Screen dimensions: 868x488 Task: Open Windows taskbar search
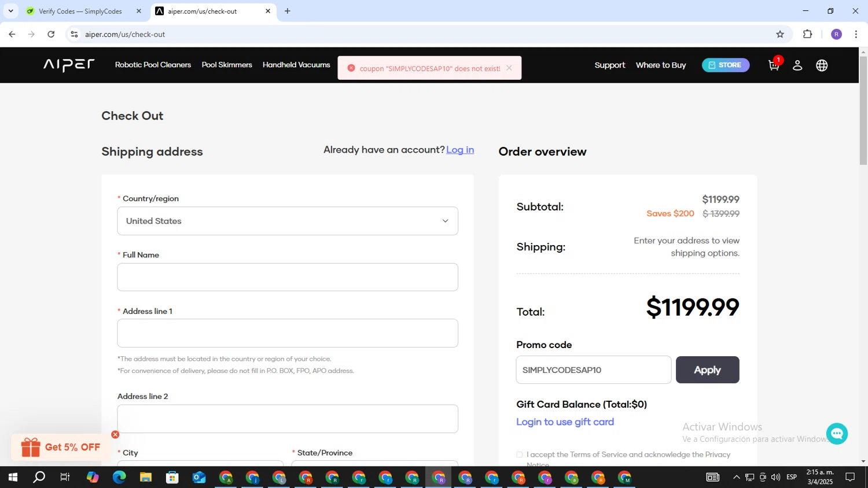tap(39, 477)
